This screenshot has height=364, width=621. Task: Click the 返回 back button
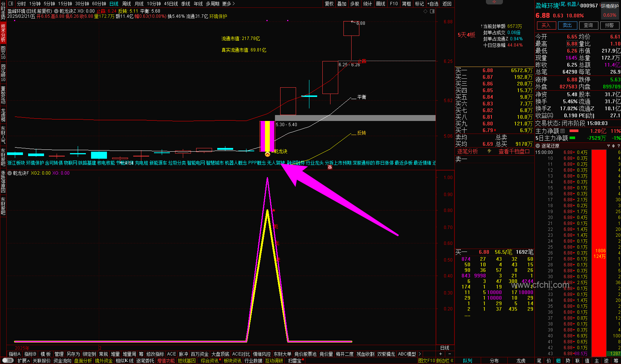tap(447, 4)
